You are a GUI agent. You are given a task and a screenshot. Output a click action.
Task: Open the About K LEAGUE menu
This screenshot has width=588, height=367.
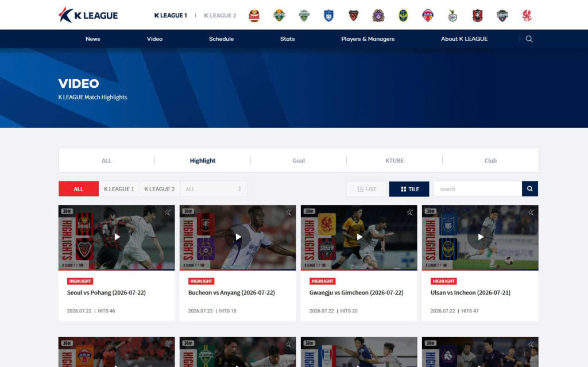464,38
